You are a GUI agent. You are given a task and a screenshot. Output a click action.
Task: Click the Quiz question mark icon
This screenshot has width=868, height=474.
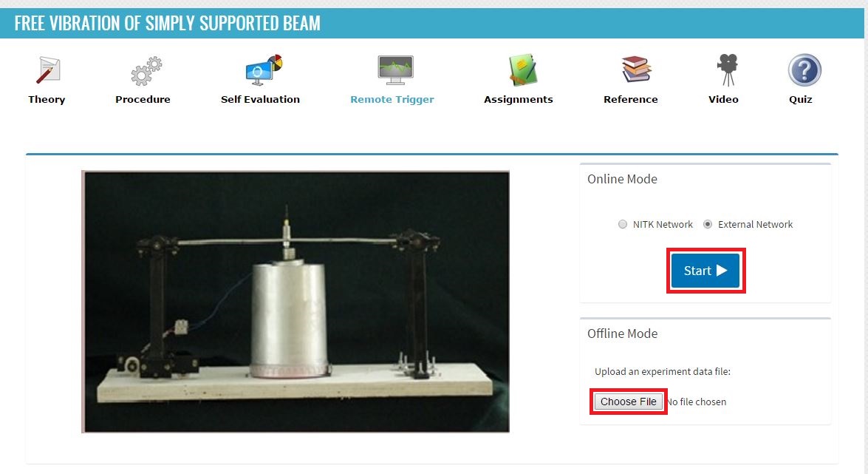tap(804, 70)
